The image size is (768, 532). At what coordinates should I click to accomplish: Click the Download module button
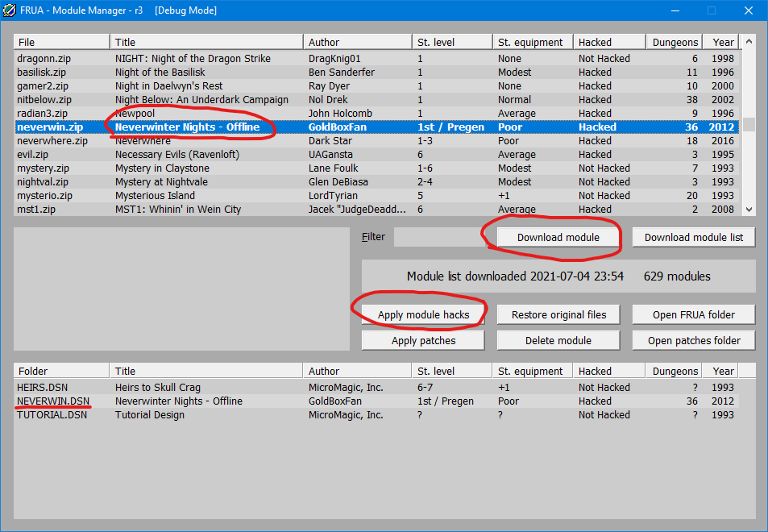(x=558, y=237)
